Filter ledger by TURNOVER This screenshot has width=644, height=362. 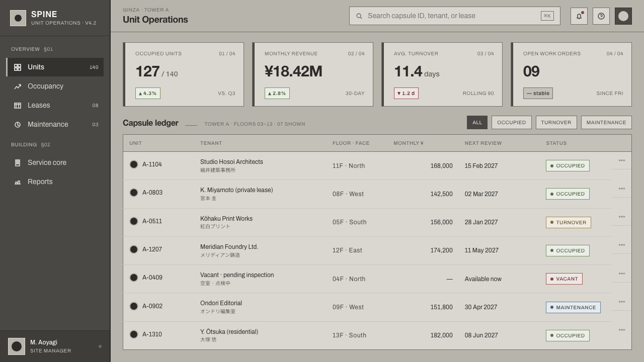pos(556,123)
